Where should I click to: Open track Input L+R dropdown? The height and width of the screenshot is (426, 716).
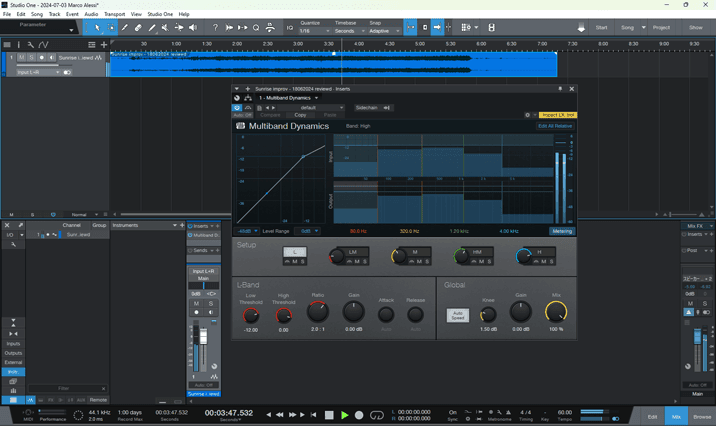click(x=38, y=72)
